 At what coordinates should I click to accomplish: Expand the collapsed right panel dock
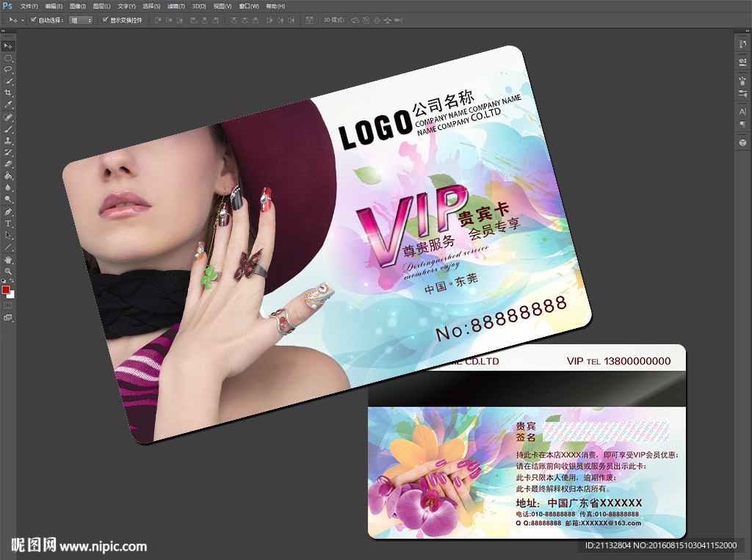746,30
